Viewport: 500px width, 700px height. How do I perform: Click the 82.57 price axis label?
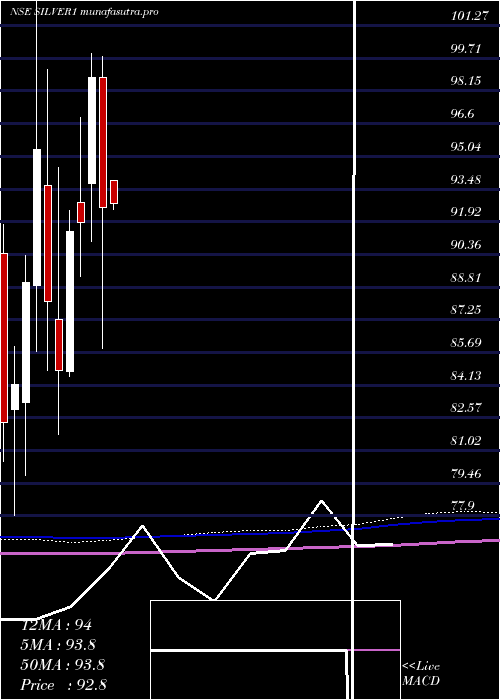point(466,408)
